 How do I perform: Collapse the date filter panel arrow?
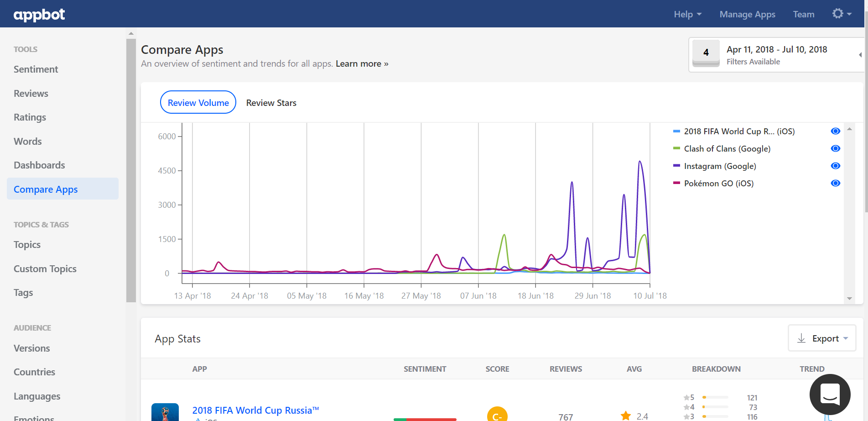coord(860,55)
